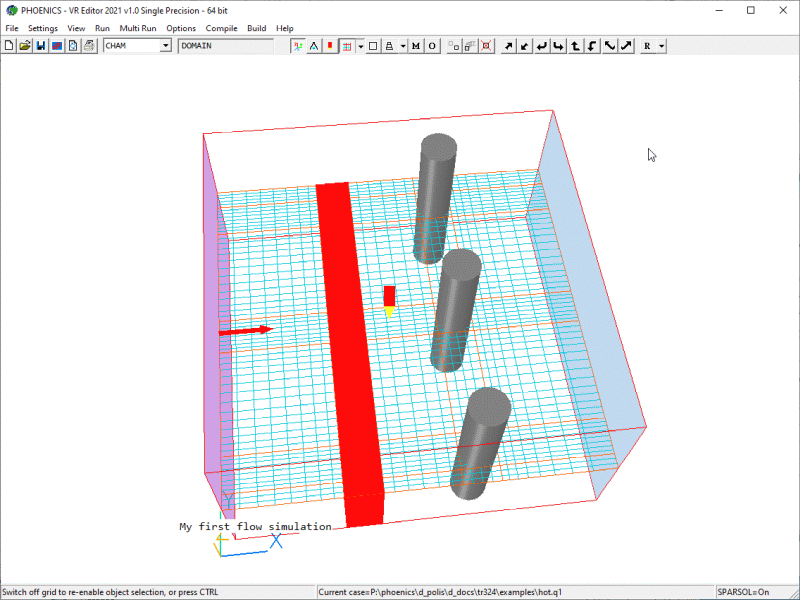Screen dimensions: 800x600
Task: Click the R reset view button
Action: 648,46
